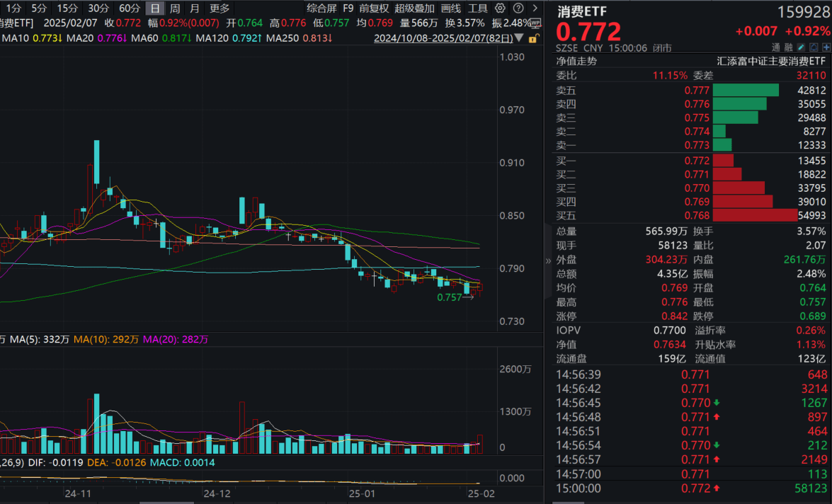Click the right chevron to expand the toolbar
Screen dimensions: 832x504
(x=536, y=8)
